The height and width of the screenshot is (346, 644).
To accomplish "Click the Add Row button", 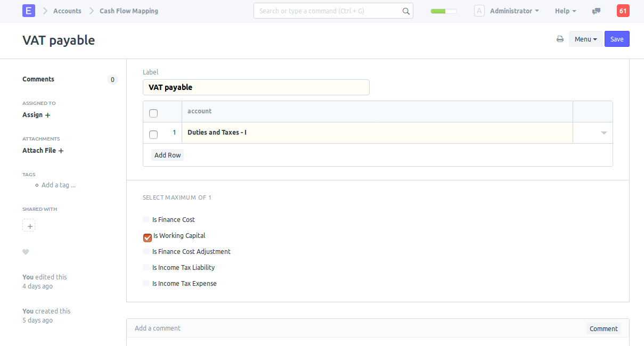I will [x=167, y=155].
